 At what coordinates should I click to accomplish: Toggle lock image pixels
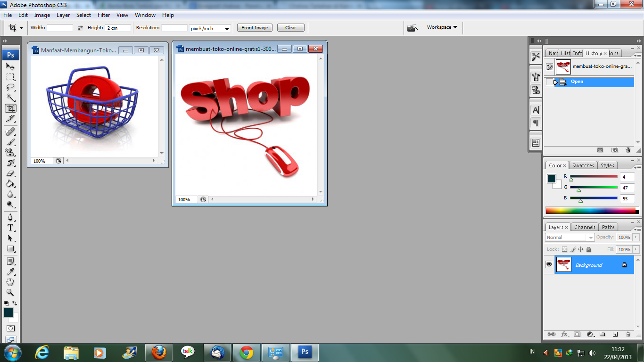click(x=573, y=249)
